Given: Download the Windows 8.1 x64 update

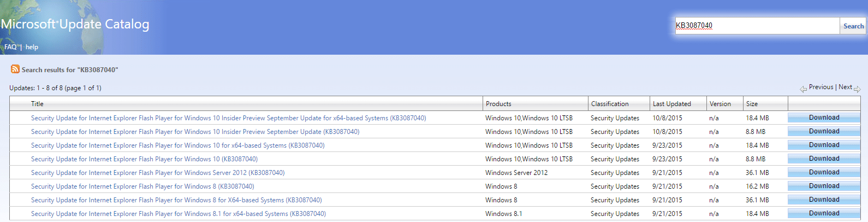Looking at the screenshot, I should pyautogui.click(x=824, y=213).
